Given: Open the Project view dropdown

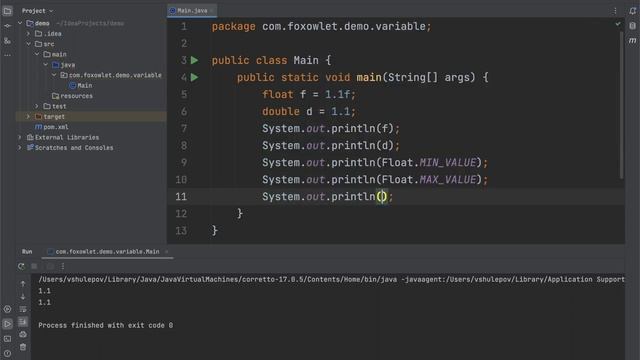Looking at the screenshot, I should pyautogui.click(x=38, y=11).
